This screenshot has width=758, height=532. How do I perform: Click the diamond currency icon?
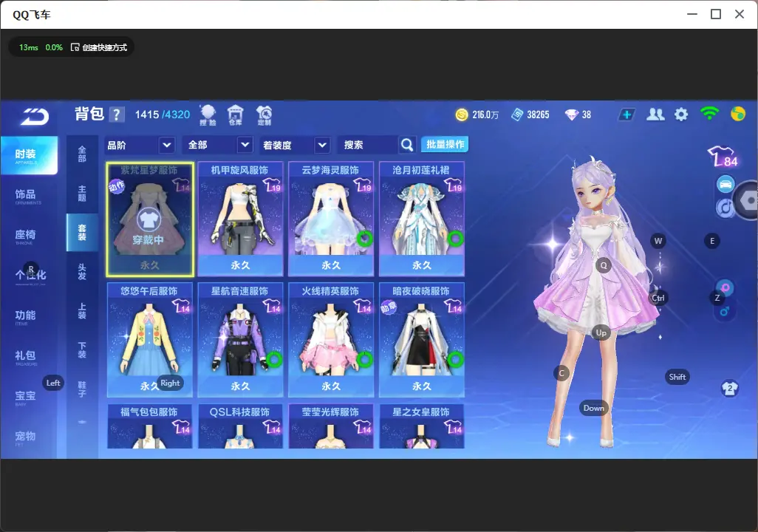point(571,115)
